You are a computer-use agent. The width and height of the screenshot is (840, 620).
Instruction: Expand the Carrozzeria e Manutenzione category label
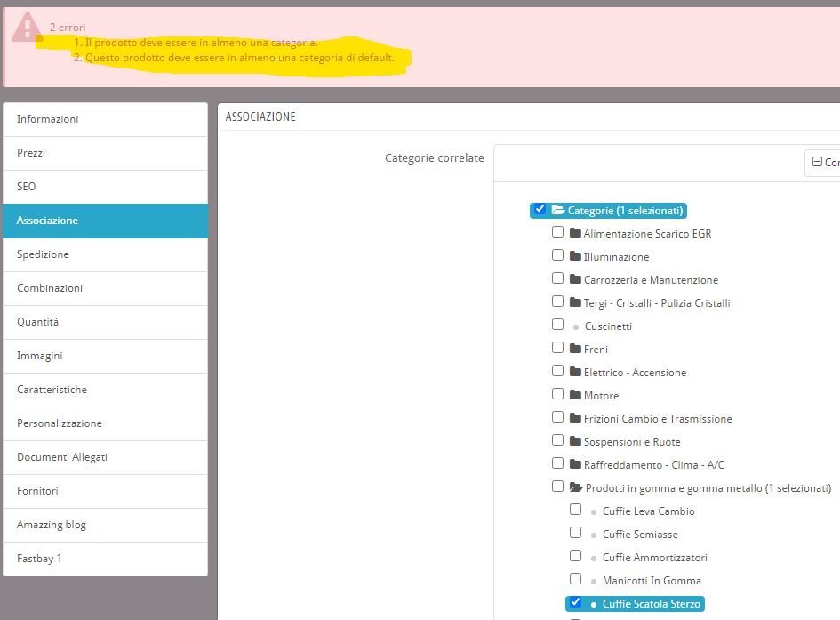(651, 279)
